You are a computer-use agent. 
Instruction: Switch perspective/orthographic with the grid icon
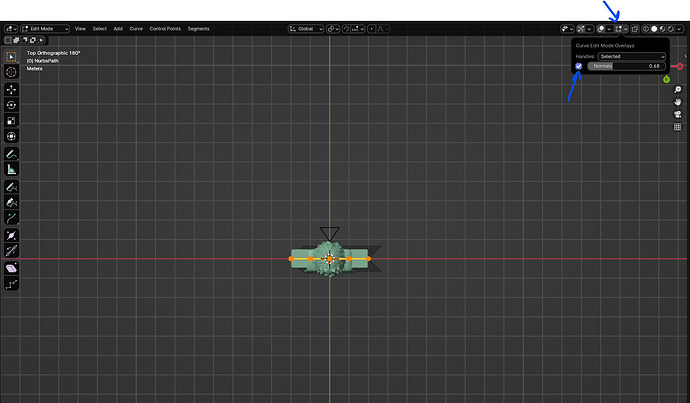coord(678,127)
